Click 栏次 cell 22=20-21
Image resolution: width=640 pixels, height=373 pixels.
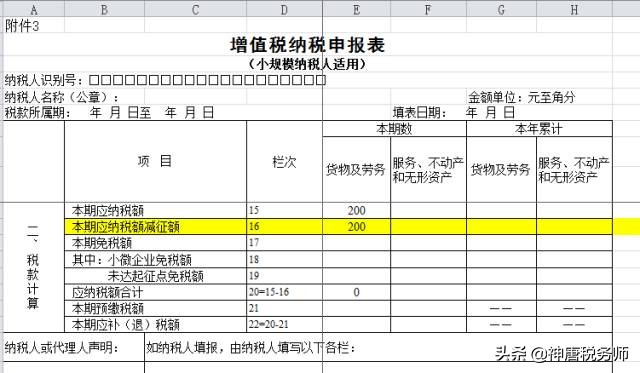click(284, 325)
